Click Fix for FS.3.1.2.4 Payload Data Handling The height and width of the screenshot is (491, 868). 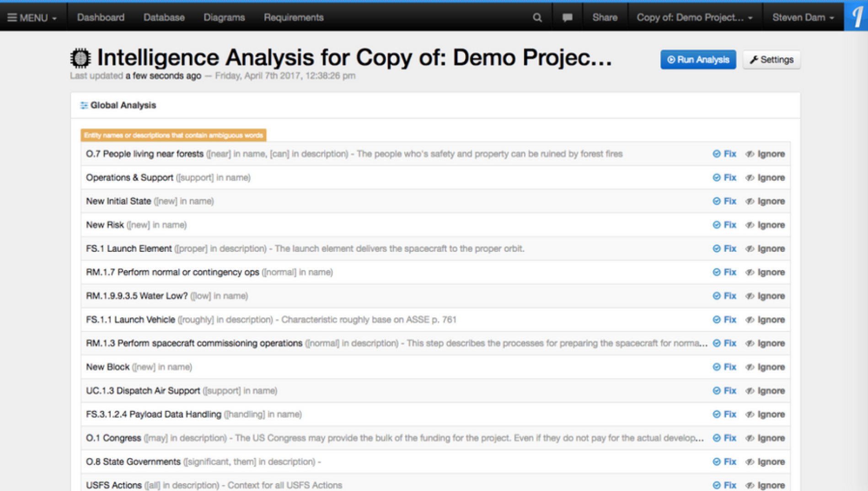point(724,415)
